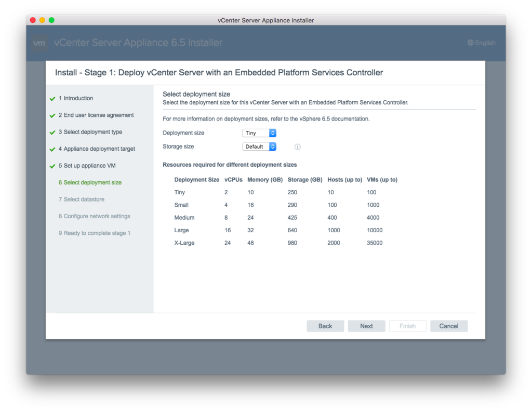
Task: Click the vCPUs column header
Action: click(233, 180)
